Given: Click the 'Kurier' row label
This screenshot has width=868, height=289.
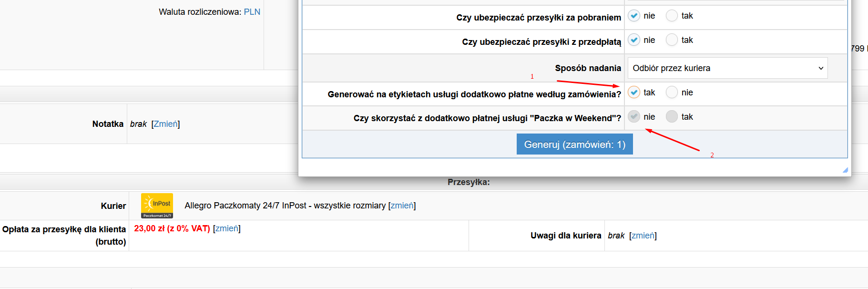Looking at the screenshot, I should coord(113,206).
